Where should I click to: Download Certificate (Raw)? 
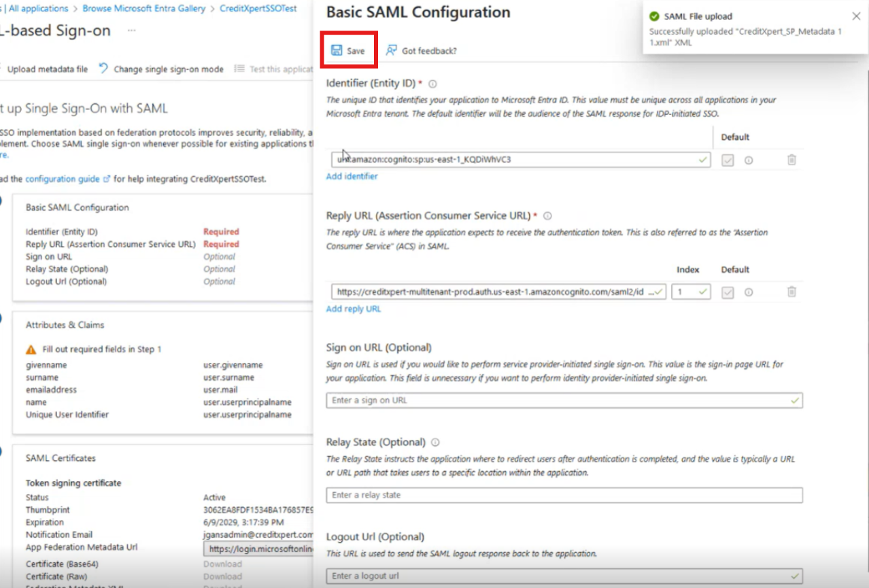point(222,576)
